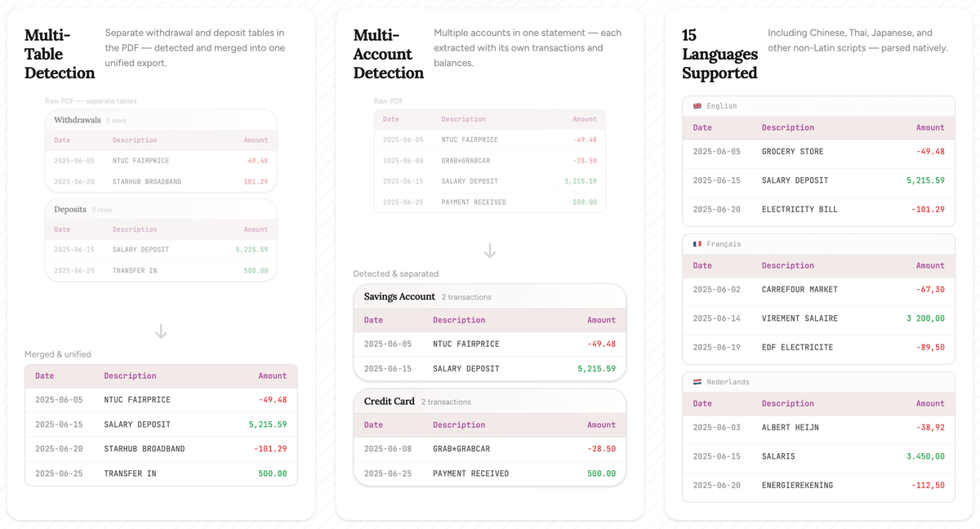Click the ENERGIEREKENING description

(797, 486)
